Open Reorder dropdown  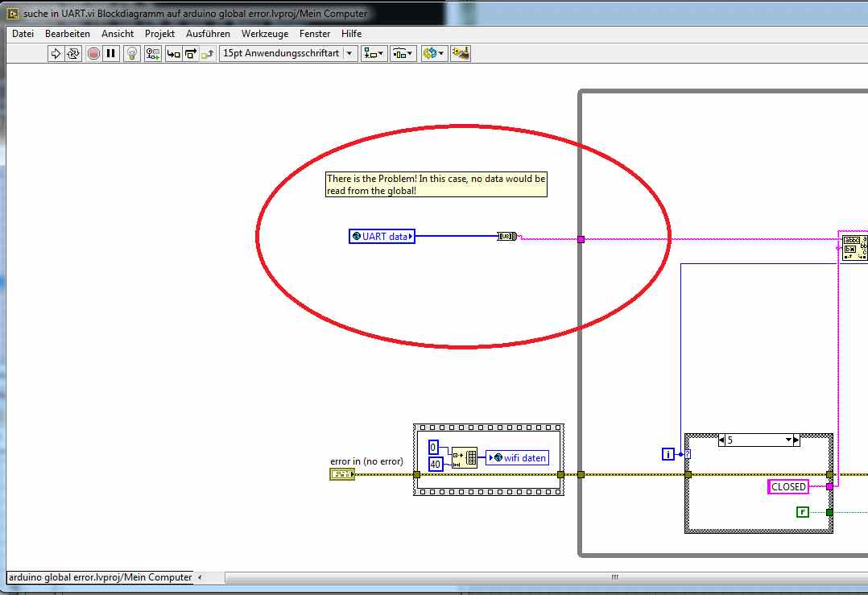[433, 54]
